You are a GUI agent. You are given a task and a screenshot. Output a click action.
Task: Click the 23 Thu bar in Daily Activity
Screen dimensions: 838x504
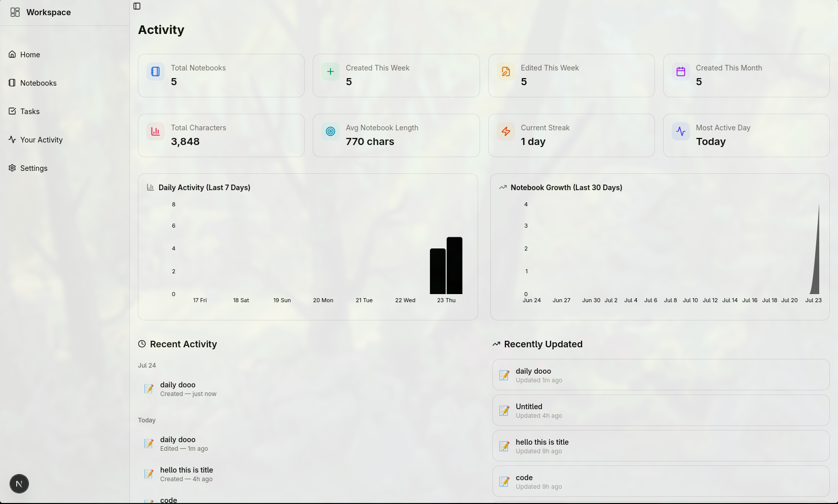pos(446,266)
